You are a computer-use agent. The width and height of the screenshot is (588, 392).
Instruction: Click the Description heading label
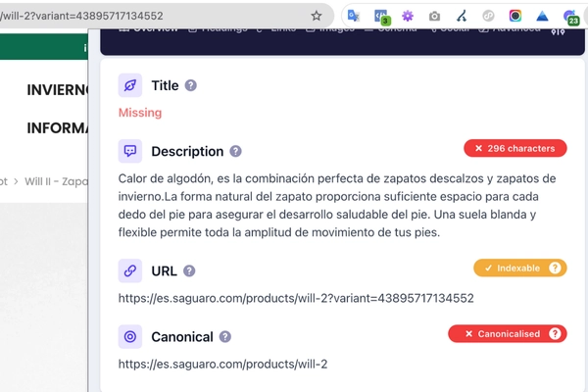click(x=187, y=151)
